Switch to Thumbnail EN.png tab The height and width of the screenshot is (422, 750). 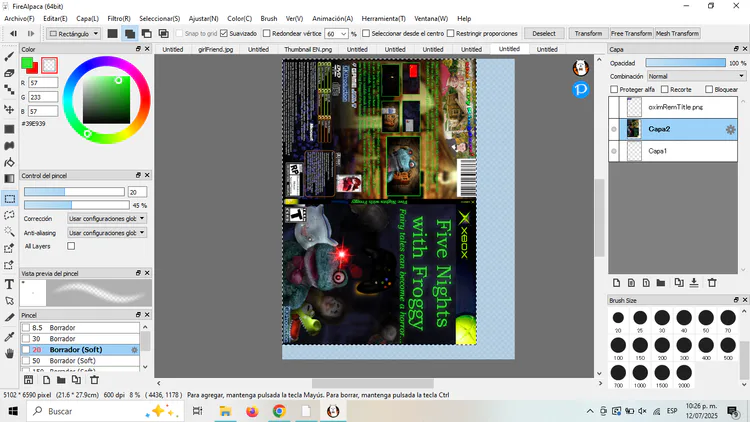[308, 49]
